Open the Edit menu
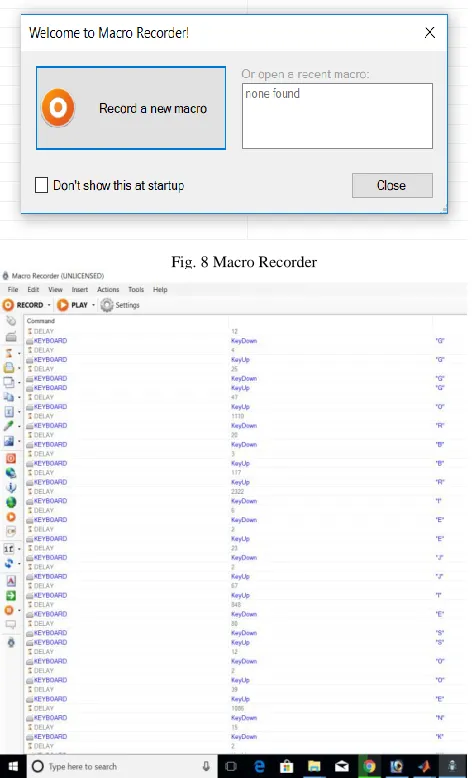 click(33, 289)
